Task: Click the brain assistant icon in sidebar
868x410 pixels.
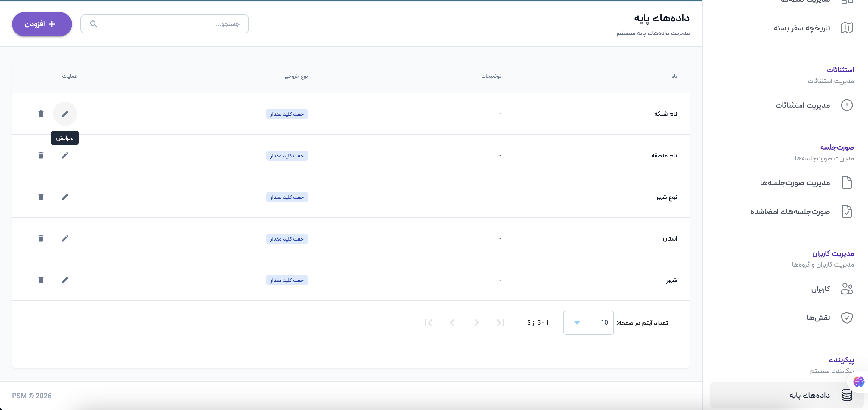Action: pyautogui.click(x=858, y=382)
